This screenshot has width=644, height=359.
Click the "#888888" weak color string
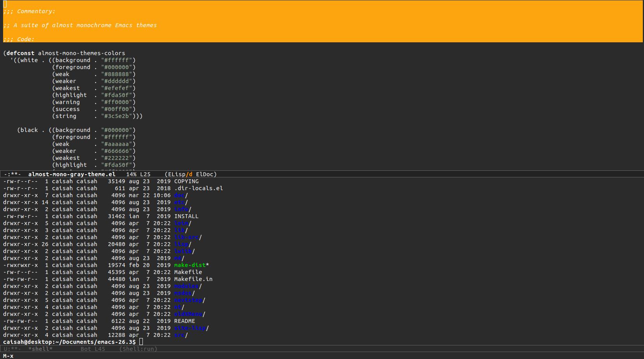117,74
